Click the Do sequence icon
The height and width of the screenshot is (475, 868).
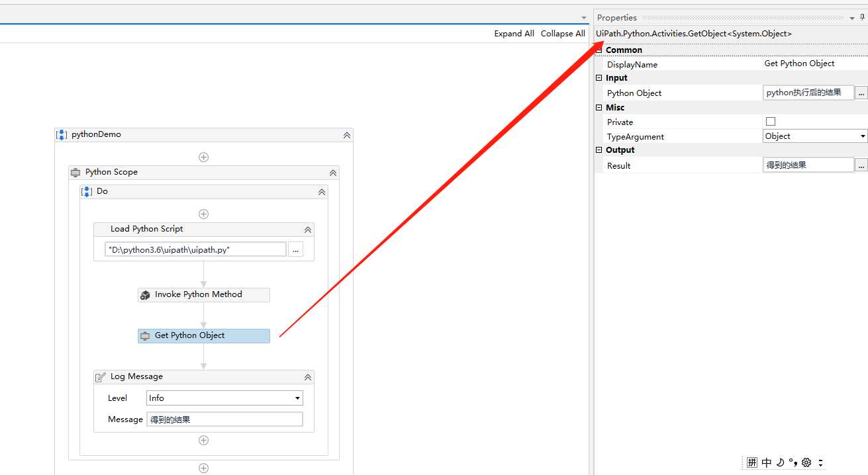(x=87, y=191)
